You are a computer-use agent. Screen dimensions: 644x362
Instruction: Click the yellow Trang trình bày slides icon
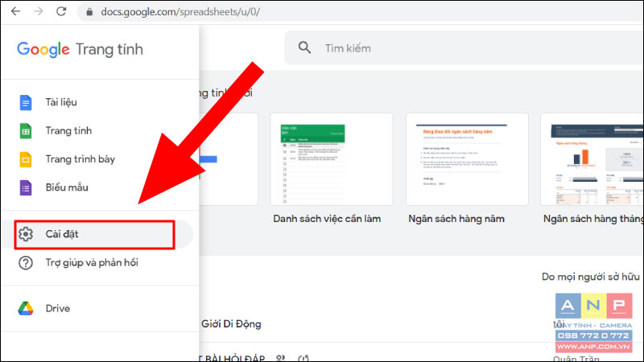pos(26,159)
